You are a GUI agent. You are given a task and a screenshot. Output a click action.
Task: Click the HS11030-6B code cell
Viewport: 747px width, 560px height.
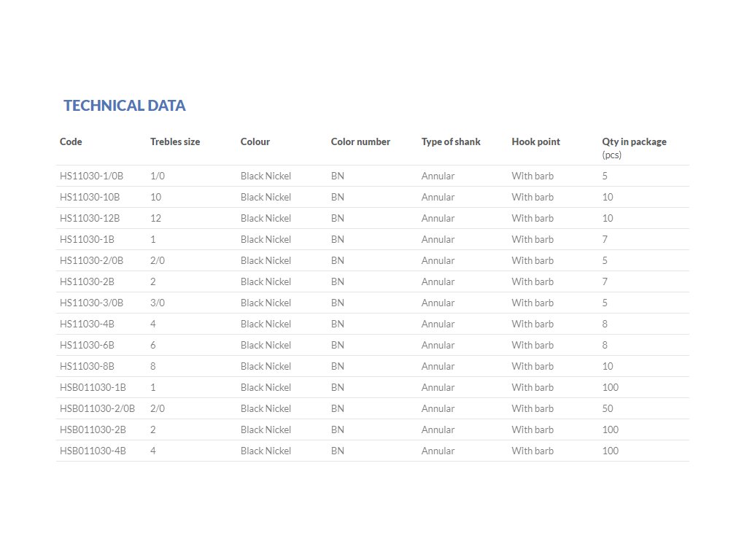[87, 346]
